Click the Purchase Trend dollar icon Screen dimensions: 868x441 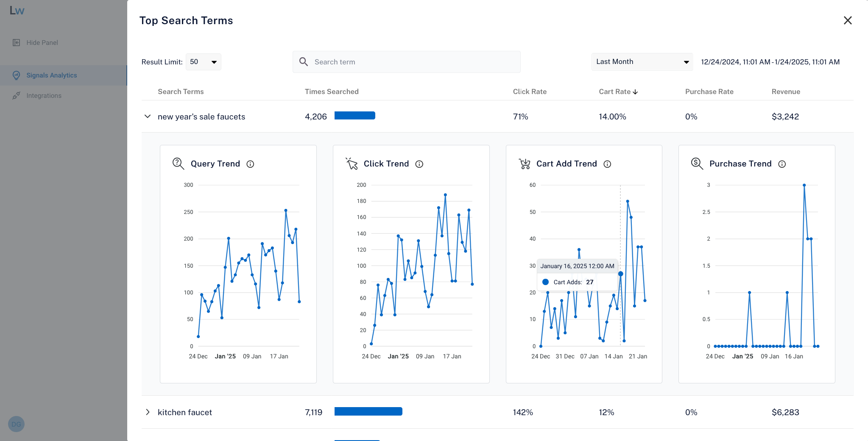(697, 164)
